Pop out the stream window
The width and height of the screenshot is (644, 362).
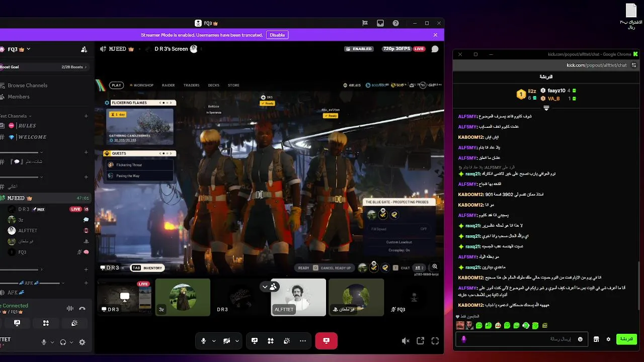[421, 341]
